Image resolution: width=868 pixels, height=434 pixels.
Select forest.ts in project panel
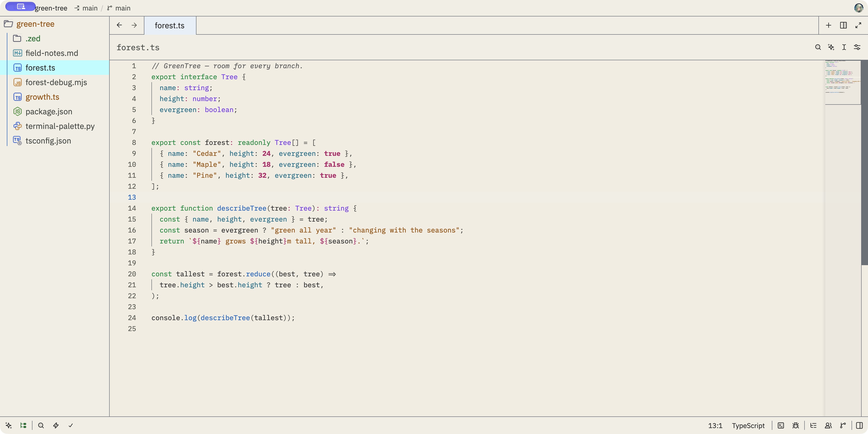tap(55, 68)
